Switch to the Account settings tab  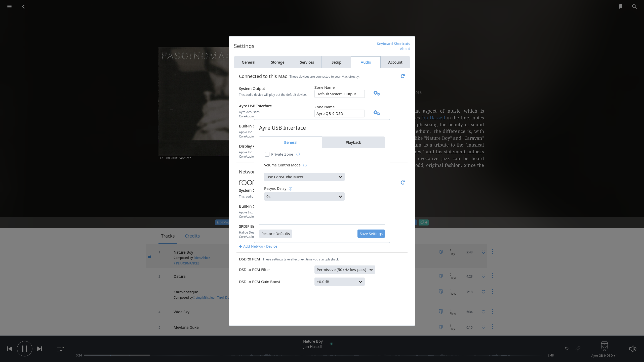[x=395, y=62]
